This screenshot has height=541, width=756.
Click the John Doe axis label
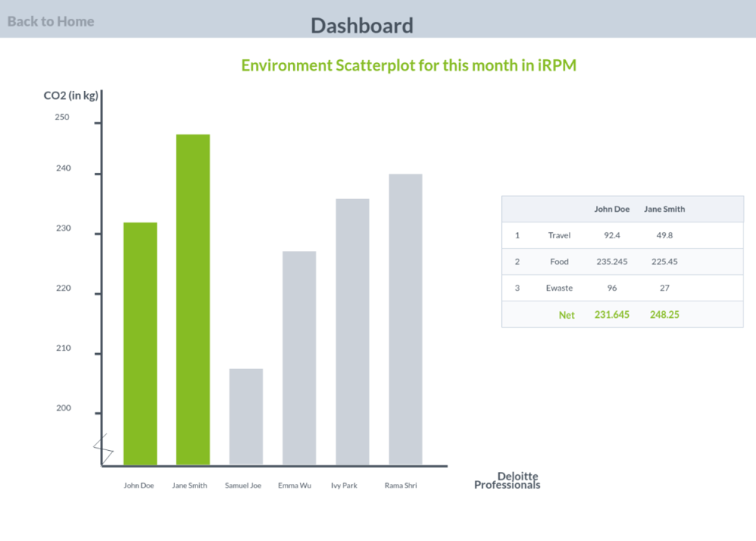[139, 485]
